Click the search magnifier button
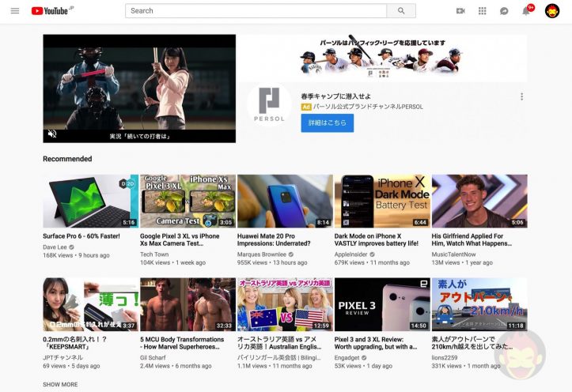 click(x=401, y=11)
